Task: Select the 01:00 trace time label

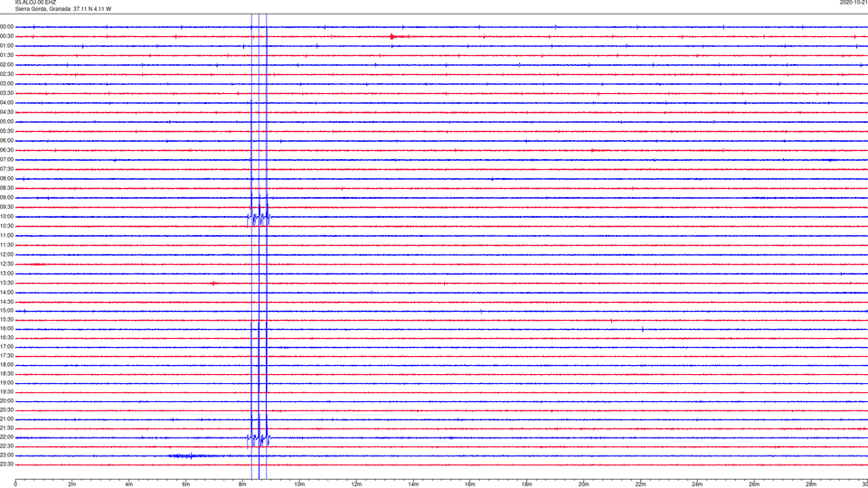Action: pos(7,46)
